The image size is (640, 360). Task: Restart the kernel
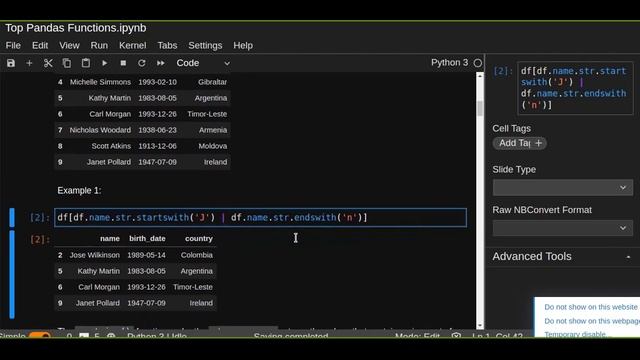(142, 63)
